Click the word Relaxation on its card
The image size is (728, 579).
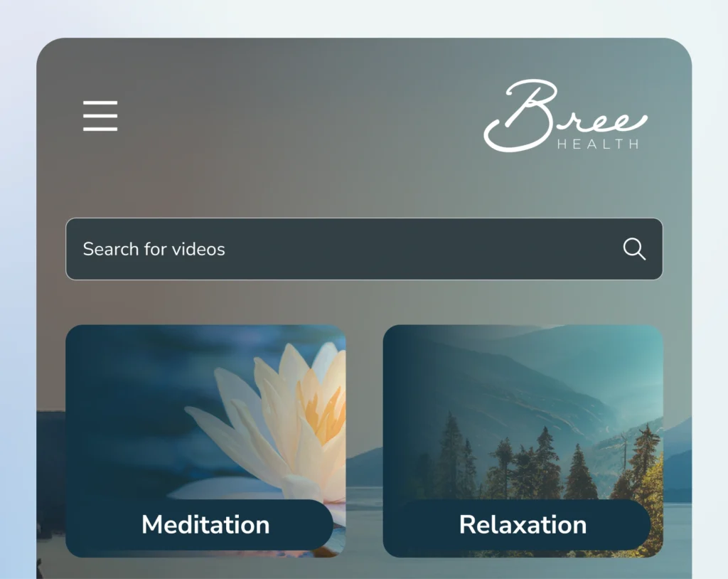523,525
